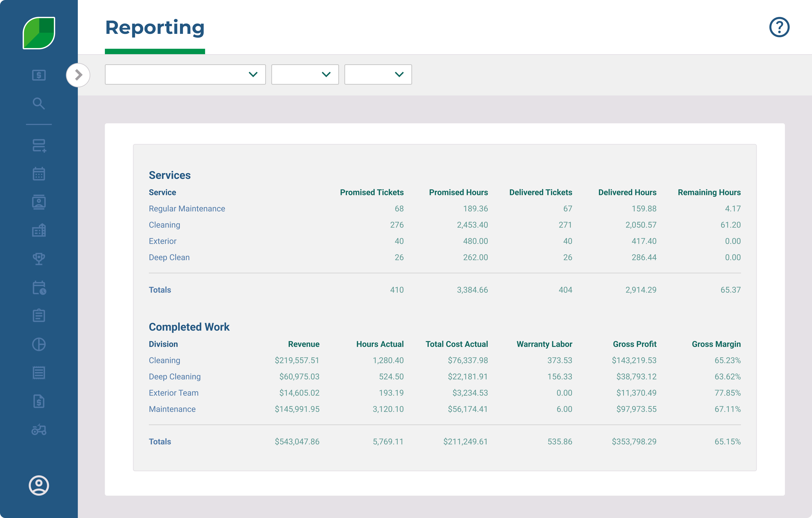
Task: Open the Help question mark icon
Action: (x=779, y=27)
